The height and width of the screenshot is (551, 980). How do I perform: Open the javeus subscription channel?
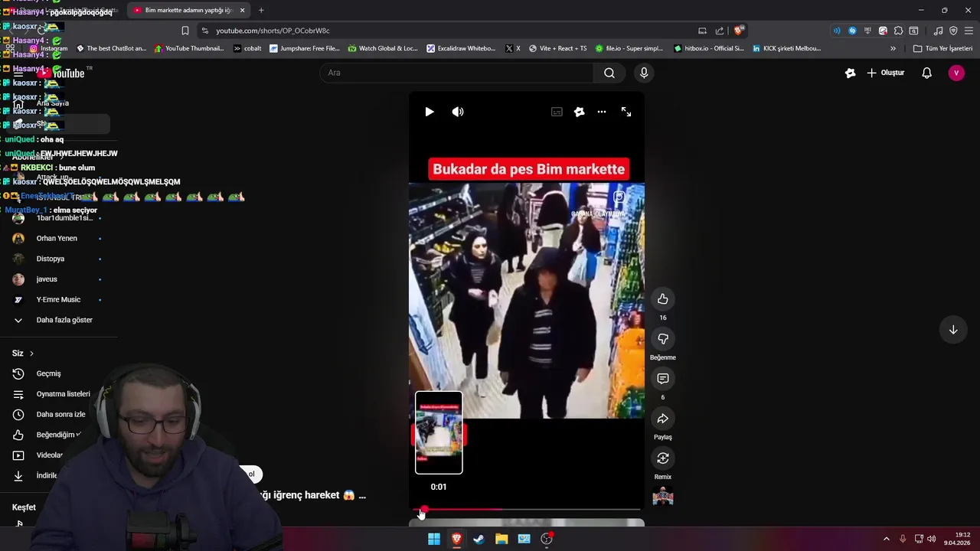click(x=47, y=279)
